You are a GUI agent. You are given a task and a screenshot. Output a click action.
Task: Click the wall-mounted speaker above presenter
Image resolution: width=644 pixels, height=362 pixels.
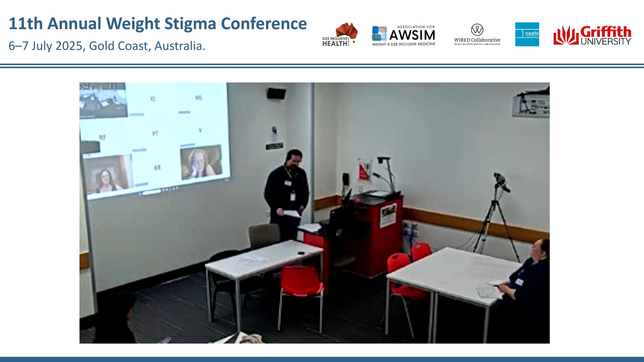point(276,93)
